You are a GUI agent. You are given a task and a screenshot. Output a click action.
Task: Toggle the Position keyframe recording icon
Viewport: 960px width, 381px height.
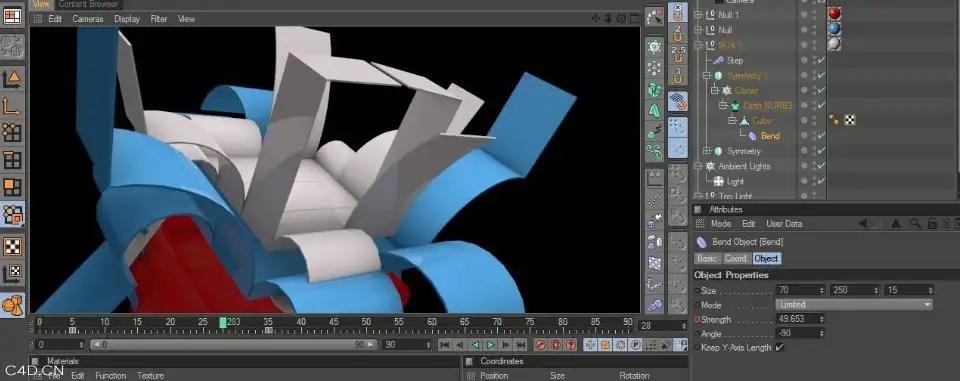click(590, 345)
